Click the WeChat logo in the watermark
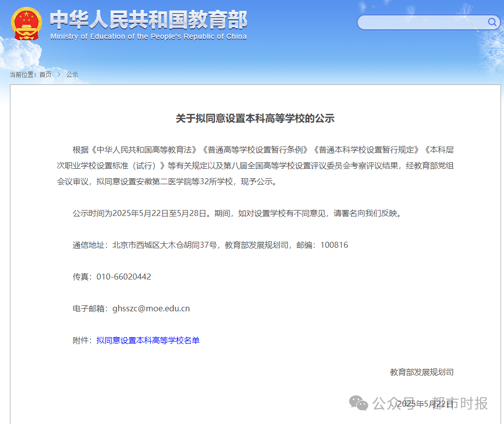 click(x=358, y=403)
